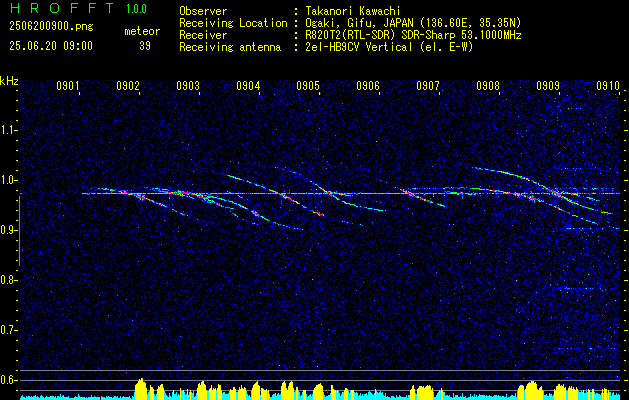Select antenna value 2el-HB9CV Vertical

[359, 47]
